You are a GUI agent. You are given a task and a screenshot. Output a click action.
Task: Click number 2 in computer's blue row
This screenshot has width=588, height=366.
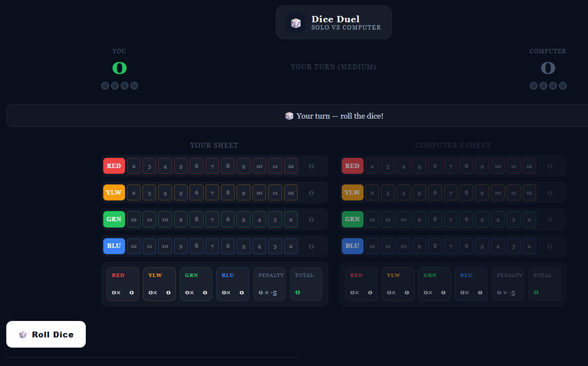click(x=529, y=246)
